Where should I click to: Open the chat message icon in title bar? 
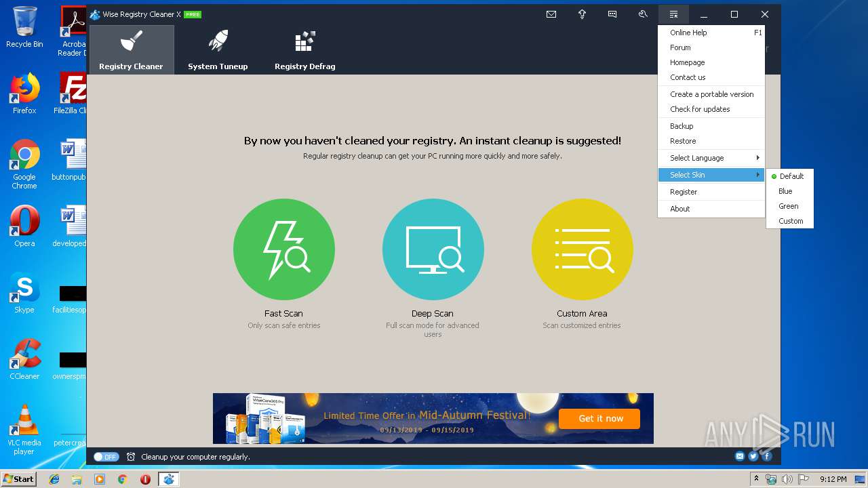tap(612, 14)
